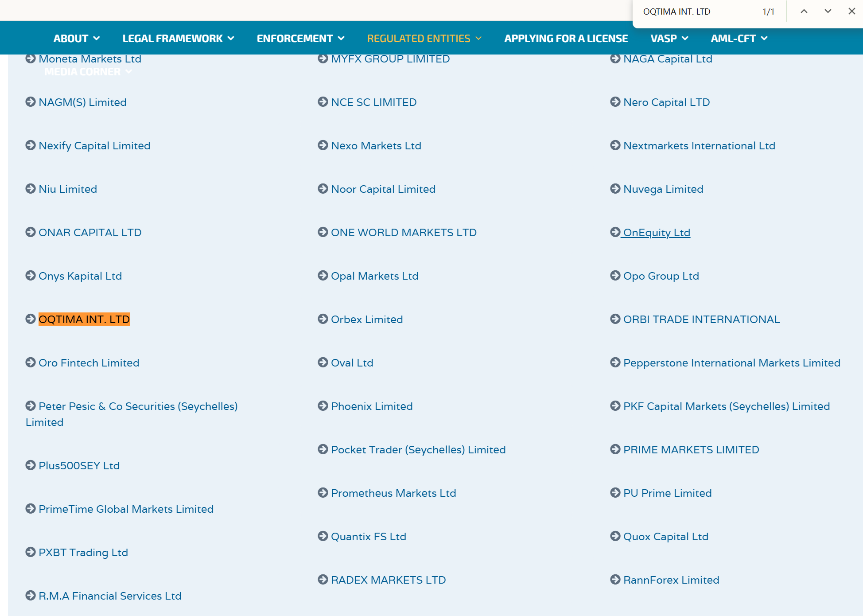This screenshot has height=616, width=863.
Task: Open RADEX MARKETS LTD link
Action: pos(389,580)
